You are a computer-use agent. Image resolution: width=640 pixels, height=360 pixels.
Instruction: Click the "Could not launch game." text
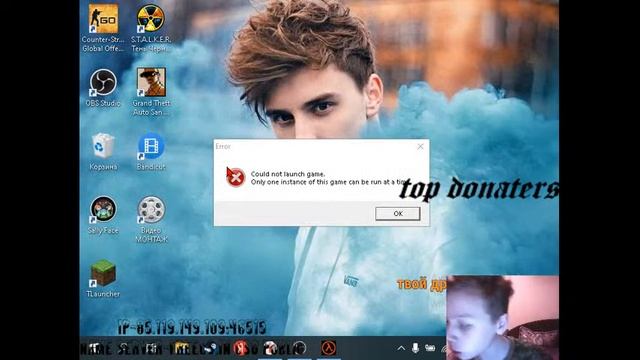288,174
